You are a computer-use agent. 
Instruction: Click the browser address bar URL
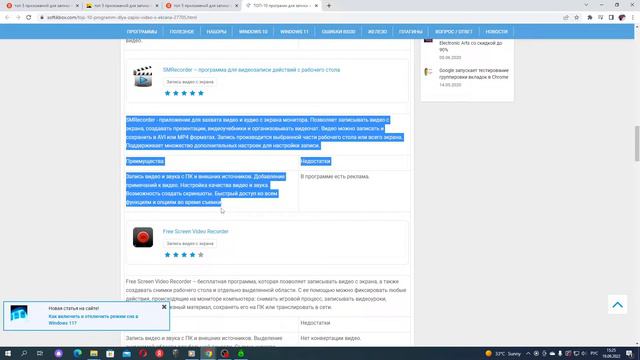[x=122, y=18]
